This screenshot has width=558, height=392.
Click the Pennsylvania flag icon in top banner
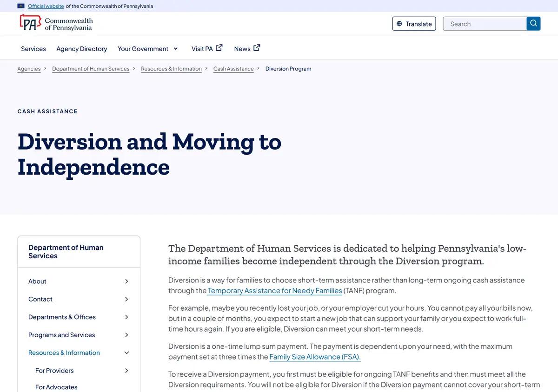21,6
